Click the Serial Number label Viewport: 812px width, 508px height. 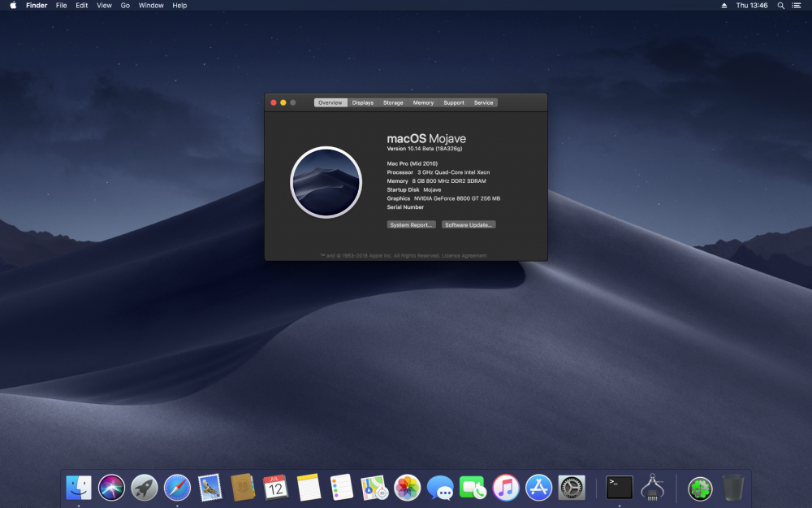tap(405, 206)
